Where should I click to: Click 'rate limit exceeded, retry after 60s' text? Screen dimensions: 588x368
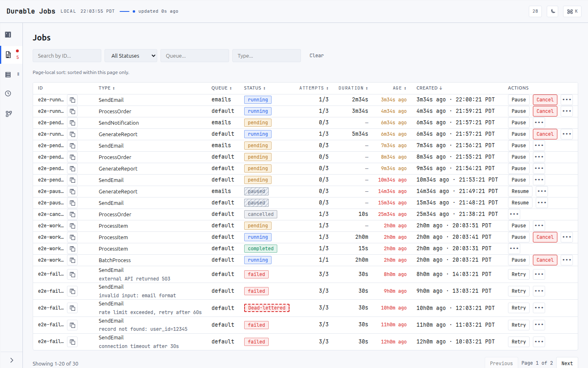pyautogui.click(x=150, y=312)
